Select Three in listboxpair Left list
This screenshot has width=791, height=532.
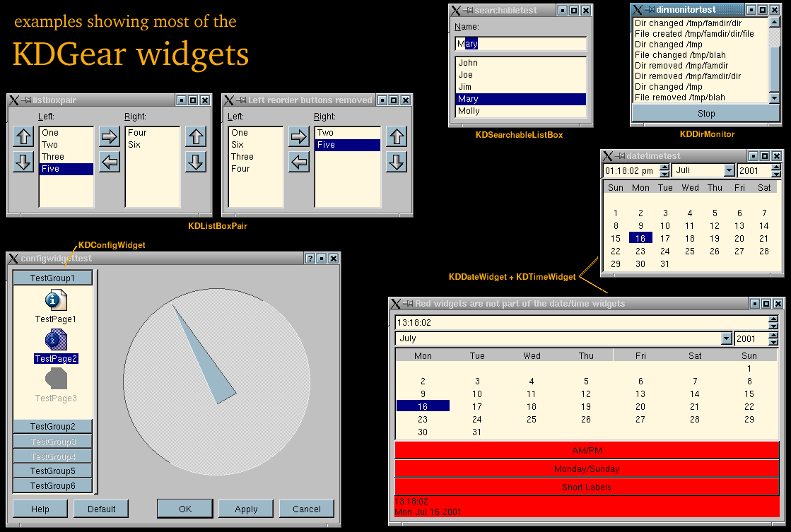(66, 157)
